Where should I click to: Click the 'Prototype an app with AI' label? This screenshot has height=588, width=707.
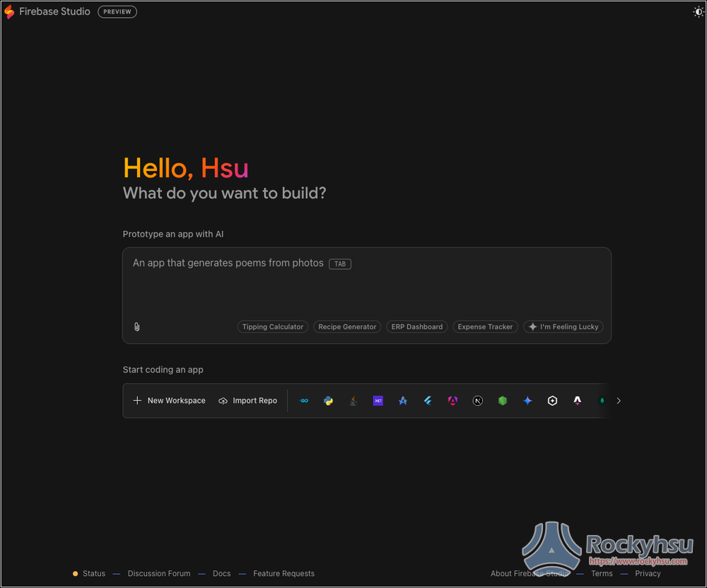pyautogui.click(x=173, y=235)
